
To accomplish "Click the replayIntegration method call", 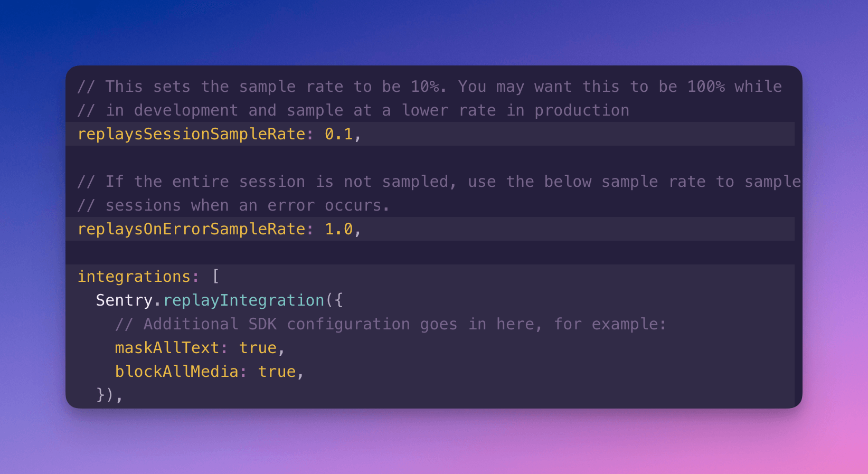I will (x=243, y=300).
